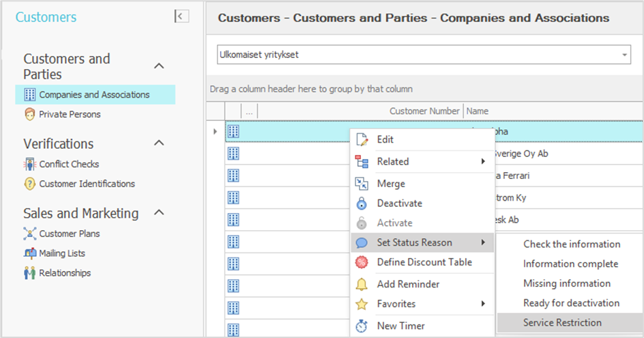Collapse the Customers and Parties section
644x338 pixels.
coord(159,66)
